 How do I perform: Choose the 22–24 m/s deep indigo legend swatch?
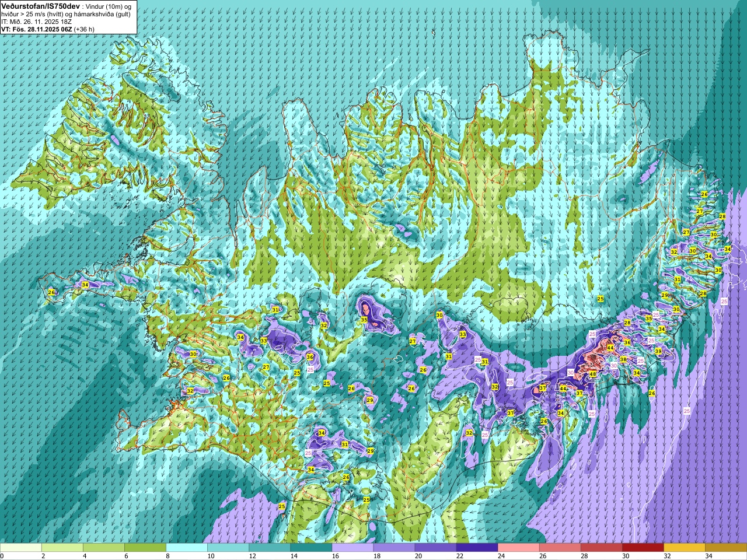pyautogui.click(x=477, y=548)
